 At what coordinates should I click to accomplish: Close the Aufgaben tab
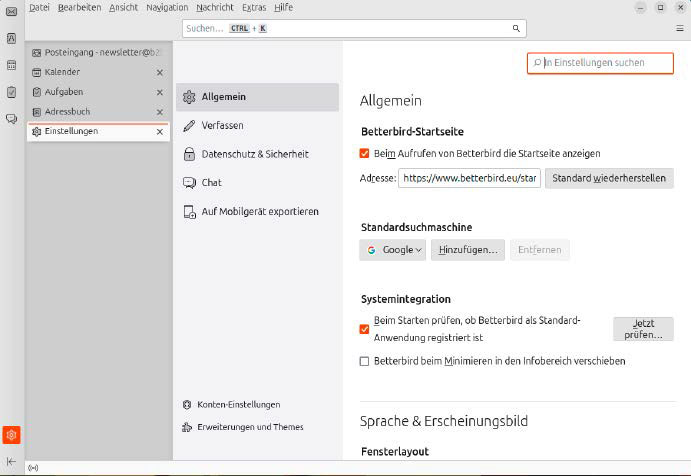pyautogui.click(x=160, y=92)
